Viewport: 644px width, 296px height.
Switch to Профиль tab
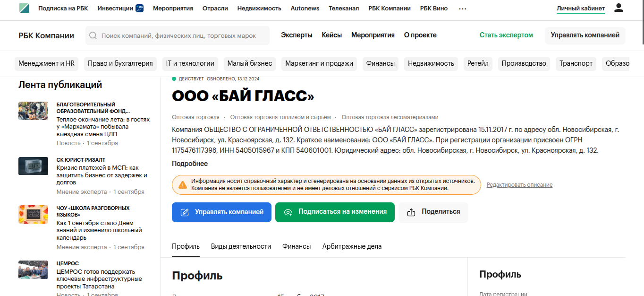[186, 246]
